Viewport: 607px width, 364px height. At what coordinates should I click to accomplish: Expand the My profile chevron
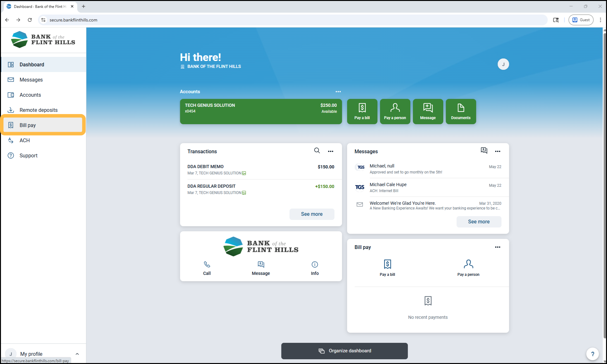click(x=77, y=354)
